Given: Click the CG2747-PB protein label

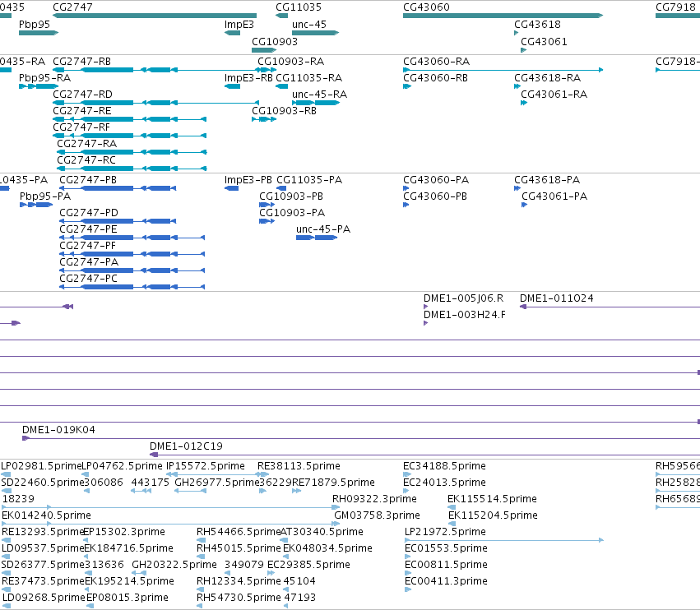Looking at the screenshot, I should 88,180.
